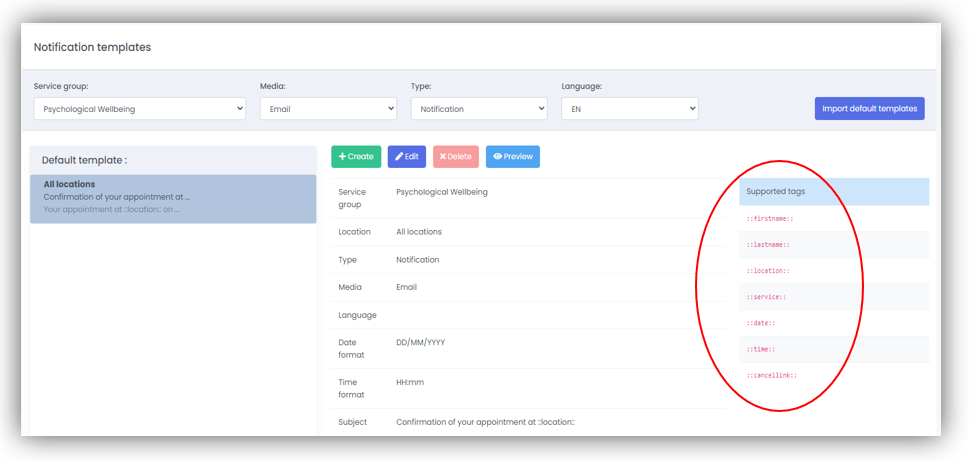Select the All locations default template
Viewport: 969px width, 461px height.
[173, 196]
